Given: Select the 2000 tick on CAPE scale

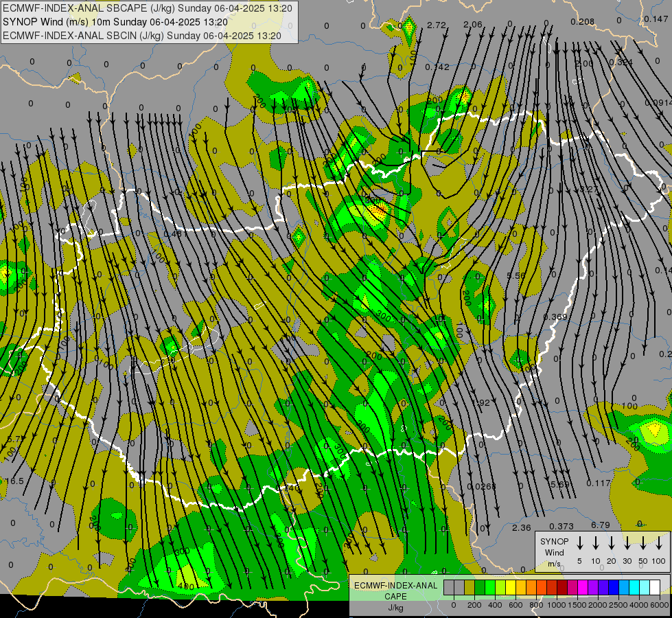Looking at the screenshot, I should [x=597, y=605].
